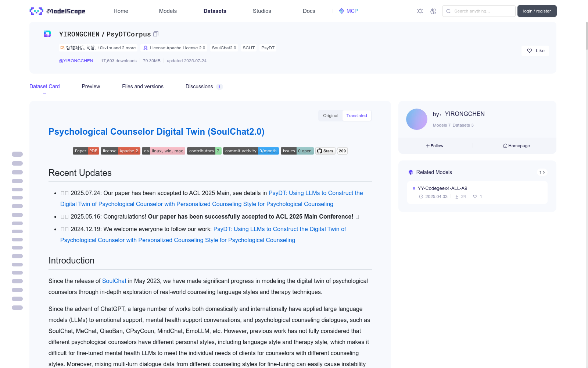The height and width of the screenshot is (368, 588).
Task: Click Related Models cube icon
Action: tap(411, 172)
